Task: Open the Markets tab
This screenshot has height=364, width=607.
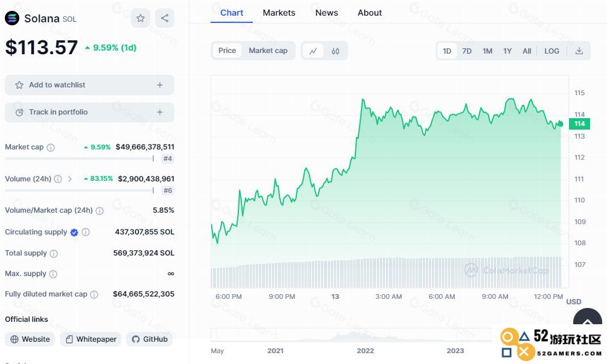Action: (279, 13)
